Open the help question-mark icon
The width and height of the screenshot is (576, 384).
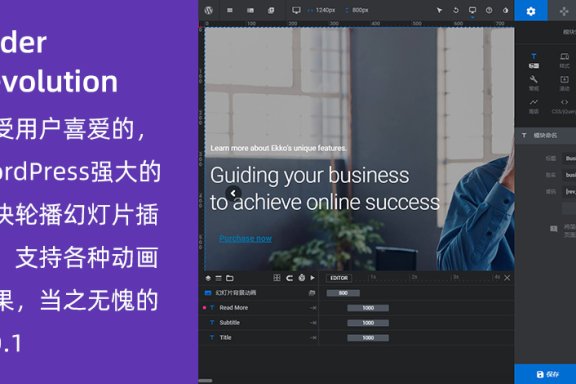coord(489,10)
